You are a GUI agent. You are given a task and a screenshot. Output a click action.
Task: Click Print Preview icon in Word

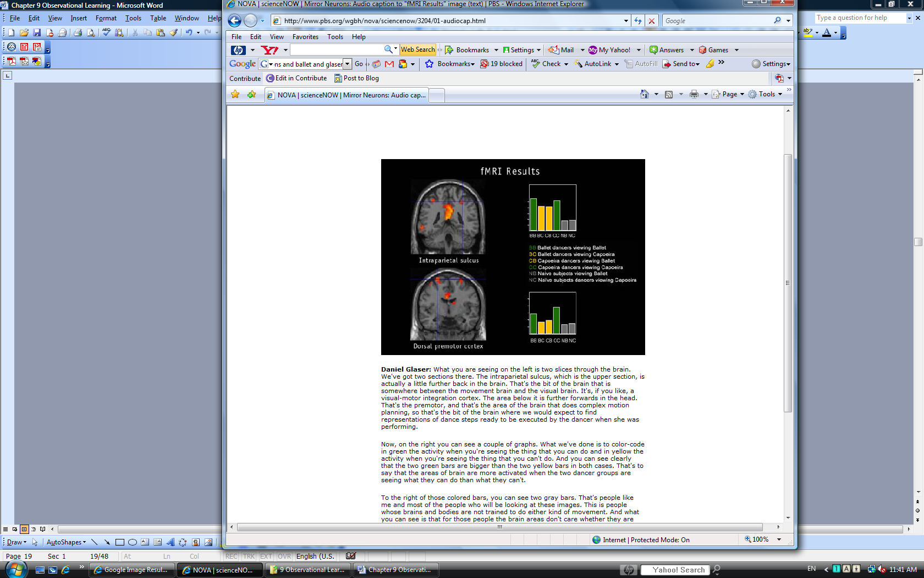tap(91, 32)
